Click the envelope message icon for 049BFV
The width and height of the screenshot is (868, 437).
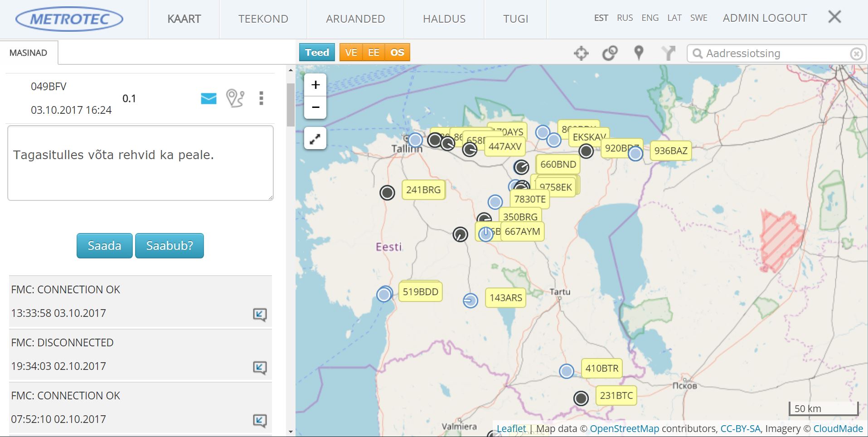(x=209, y=98)
